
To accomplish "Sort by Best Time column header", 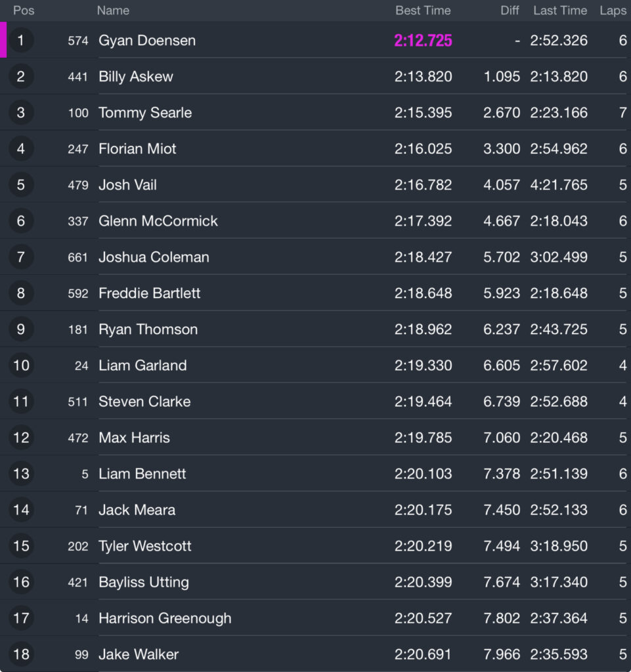I will [423, 10].
